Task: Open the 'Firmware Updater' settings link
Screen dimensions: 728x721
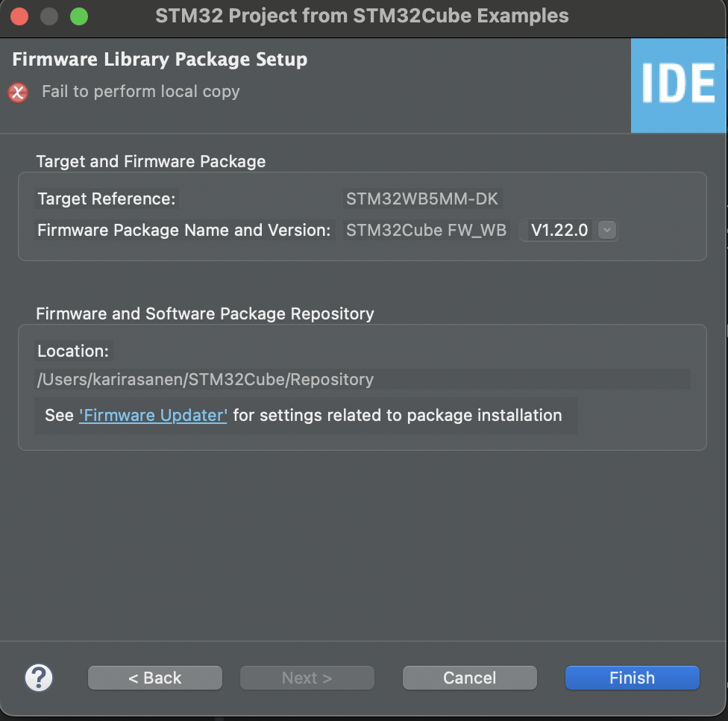Action: pyautogui.click(x=153, y=415)
